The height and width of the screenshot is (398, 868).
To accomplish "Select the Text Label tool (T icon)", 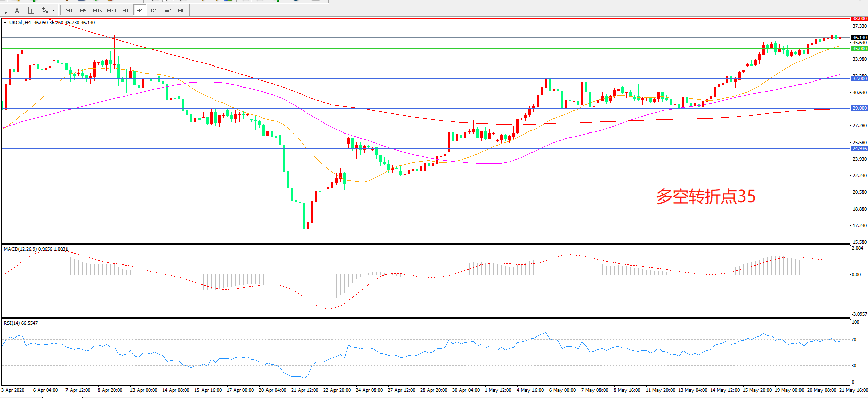I will (x=31, y=10).
